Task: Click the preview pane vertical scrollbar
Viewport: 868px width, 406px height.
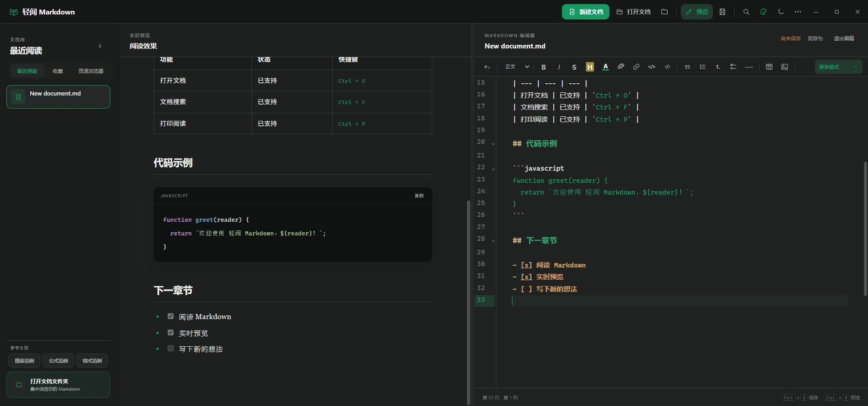Action: [468, 302]
